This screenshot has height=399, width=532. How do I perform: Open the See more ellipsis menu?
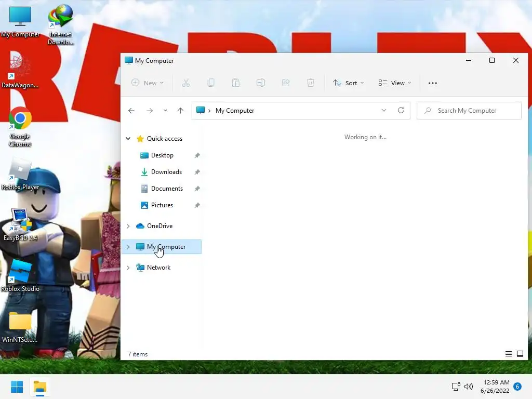(x=433, y=83)
